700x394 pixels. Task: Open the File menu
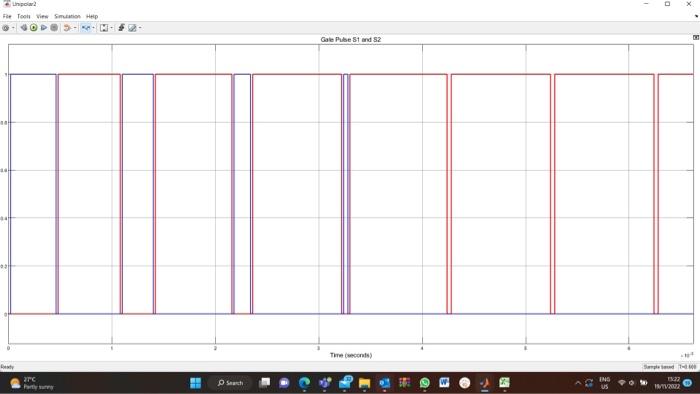[7, 16]
